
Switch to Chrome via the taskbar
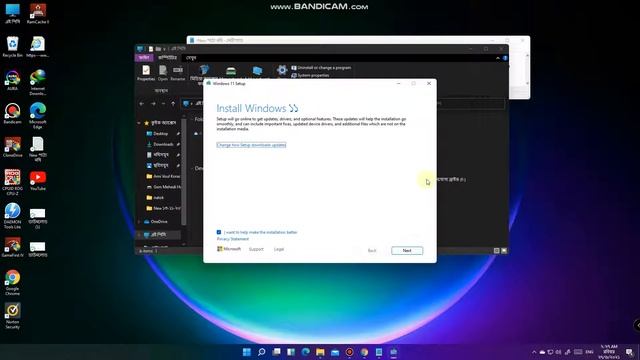[x=364, y=352]
